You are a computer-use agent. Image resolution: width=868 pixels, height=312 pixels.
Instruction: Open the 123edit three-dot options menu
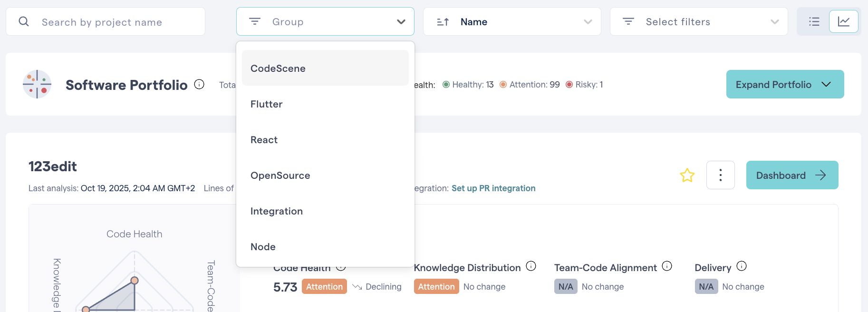[721, 175]
